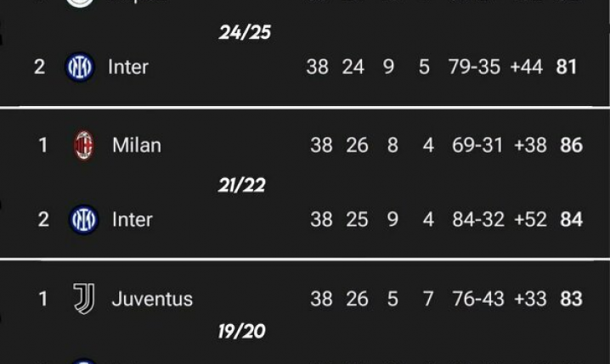Click Juventus's 76-43 goals record

477,299
